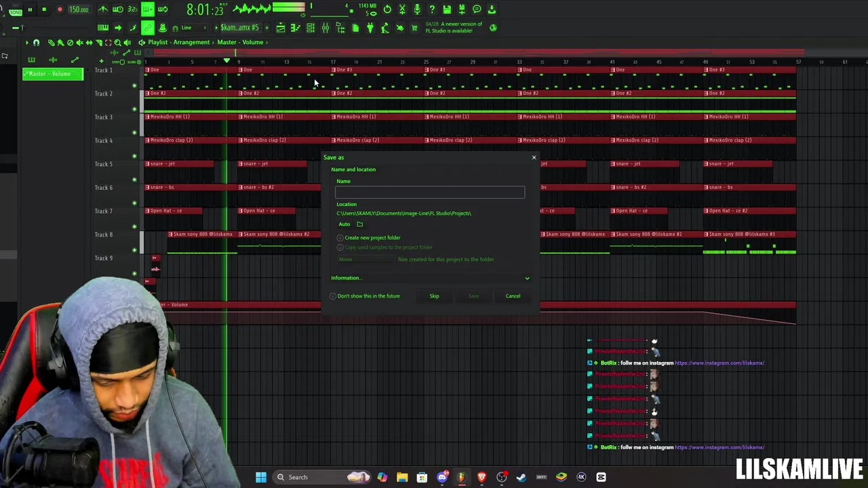Expand the Information section chevron
Viewport: 868px width, 488px height.
pyautogui.click(x=527, y=278)
